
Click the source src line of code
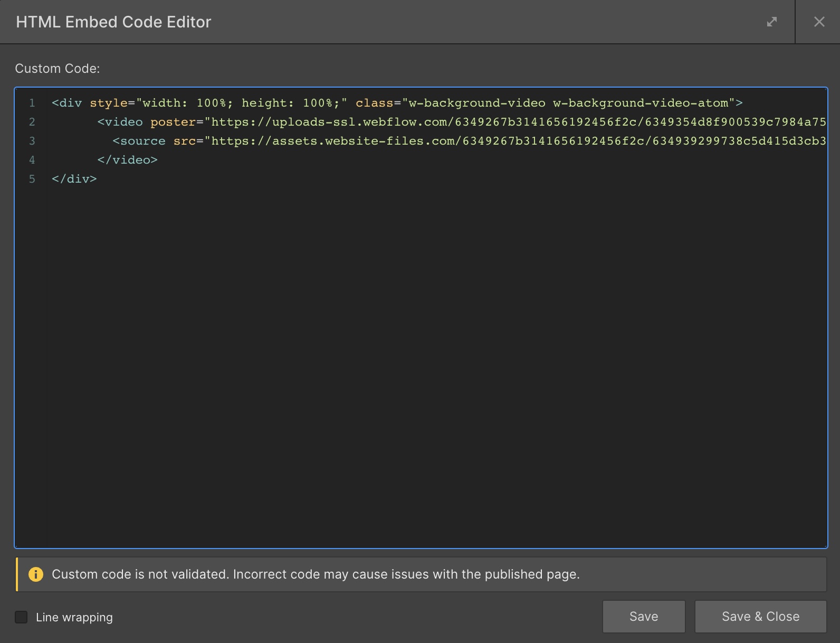click(x=469, y=141)
